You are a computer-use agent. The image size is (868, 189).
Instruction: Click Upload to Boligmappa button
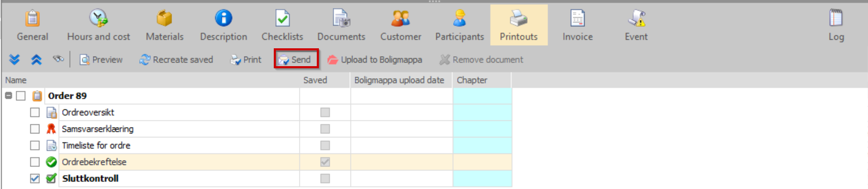pyautogui.click(x=374, y=60)
